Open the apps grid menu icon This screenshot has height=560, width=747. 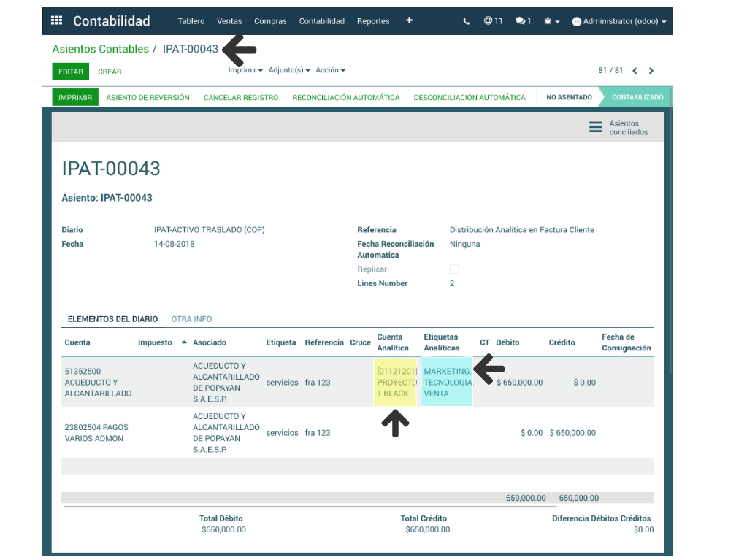[56, 21]
